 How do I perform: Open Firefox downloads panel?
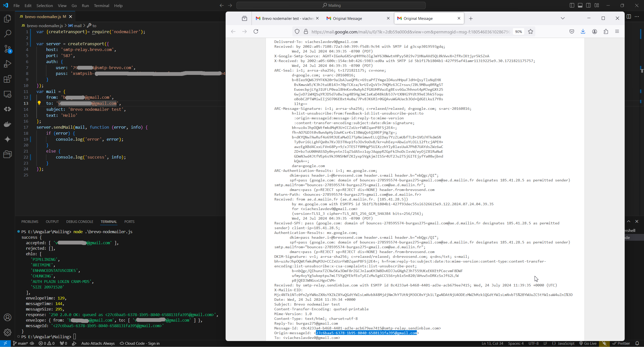[583, 32]
